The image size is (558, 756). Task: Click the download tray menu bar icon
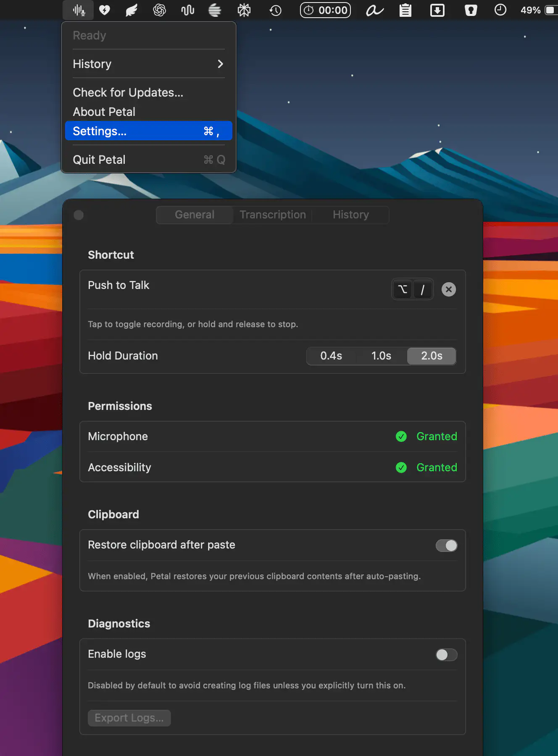tap(437, 10)
